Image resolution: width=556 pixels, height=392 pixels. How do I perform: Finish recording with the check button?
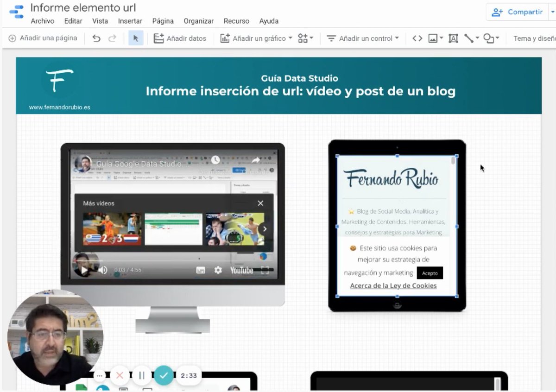(164, 375)
